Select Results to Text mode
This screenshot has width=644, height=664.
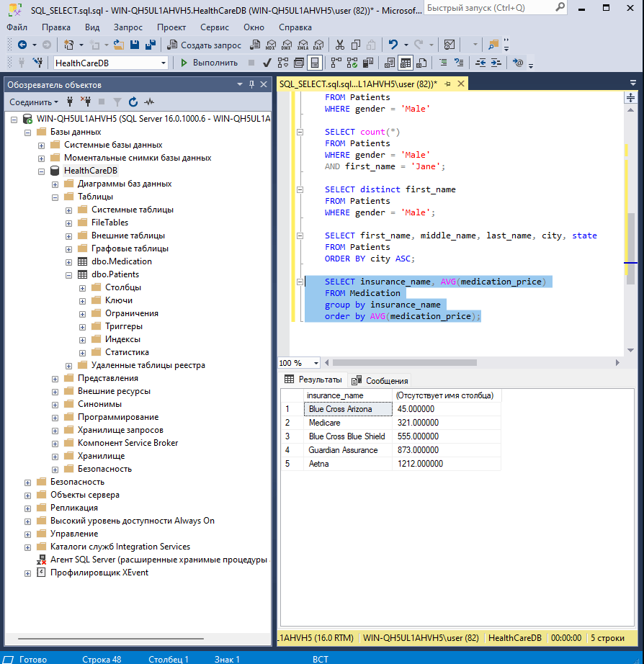click(x=390, y=63)
